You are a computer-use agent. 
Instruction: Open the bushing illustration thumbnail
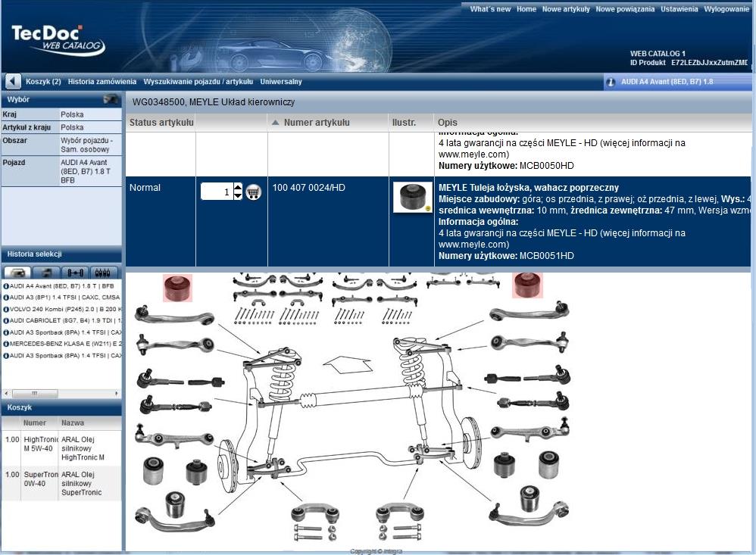point(412,197)
